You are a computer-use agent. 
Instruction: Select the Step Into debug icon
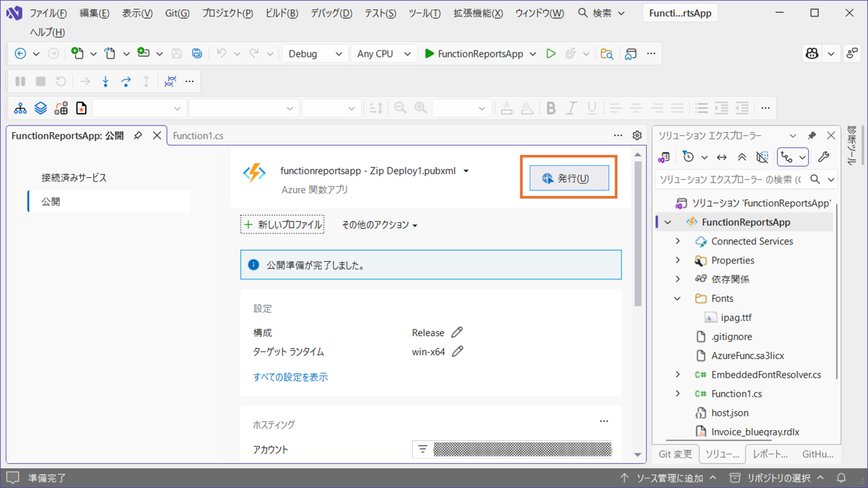[106, 81]
